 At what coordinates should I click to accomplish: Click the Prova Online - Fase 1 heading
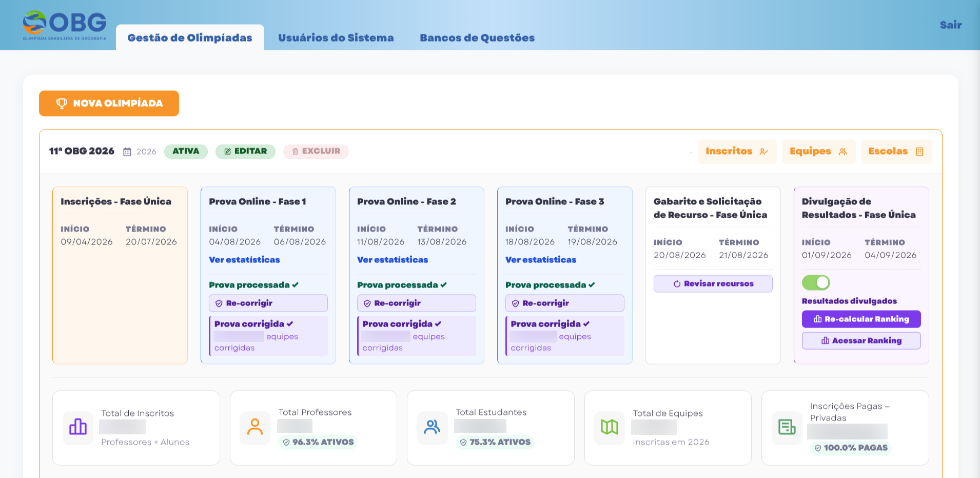(258, 202)
